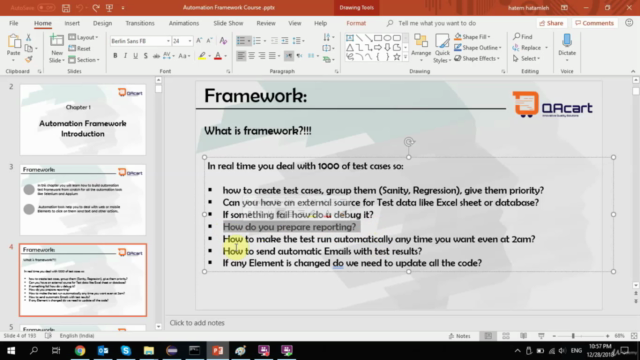Open Reading View icon in status bar
Viewport: 640px width, 360px height.
click(523, 336)
